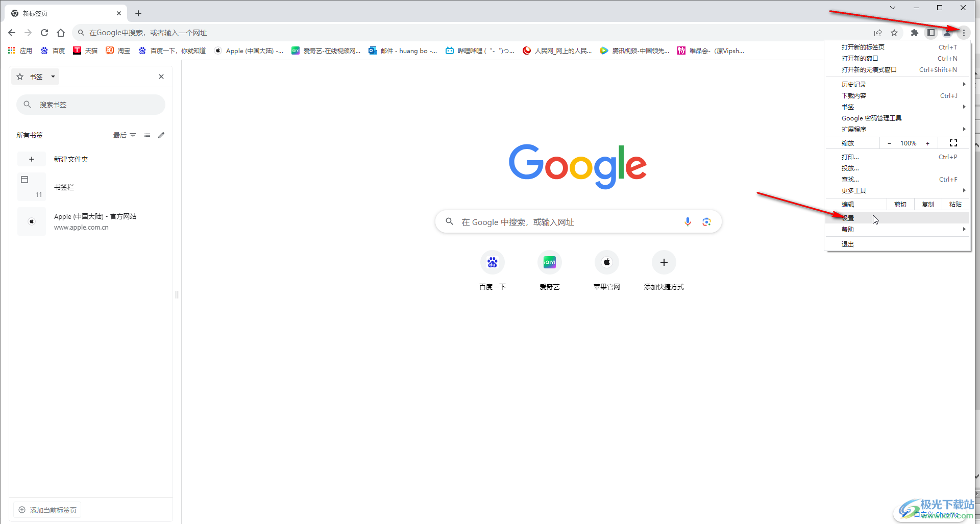This screenshot has width=980, height=524.
Task: Open the 百度一下 shortcut tile
Action: pos(493,270)
